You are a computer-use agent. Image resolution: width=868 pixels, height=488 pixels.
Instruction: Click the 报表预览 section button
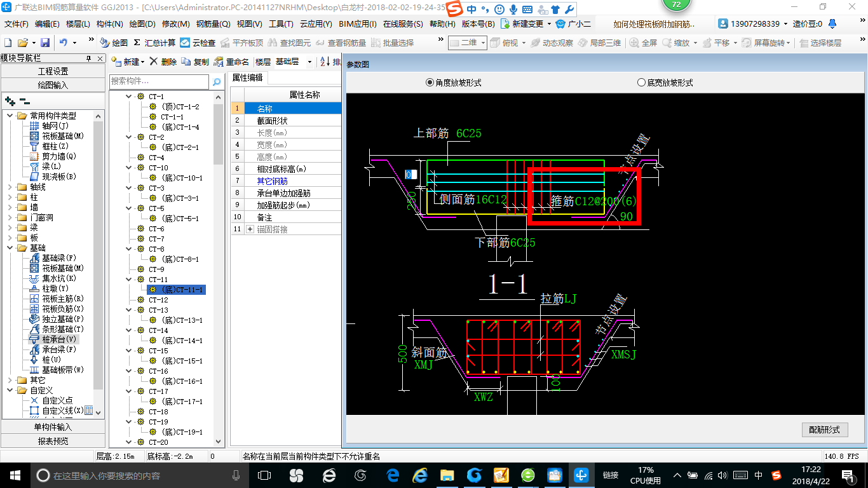(53, 441)
